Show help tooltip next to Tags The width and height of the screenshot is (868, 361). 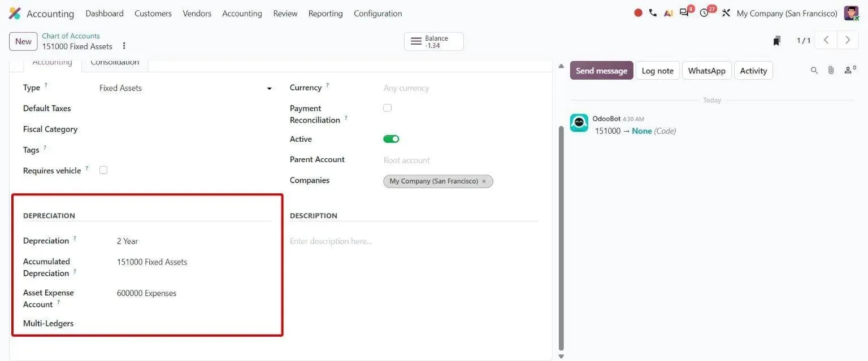pos(45,147)
